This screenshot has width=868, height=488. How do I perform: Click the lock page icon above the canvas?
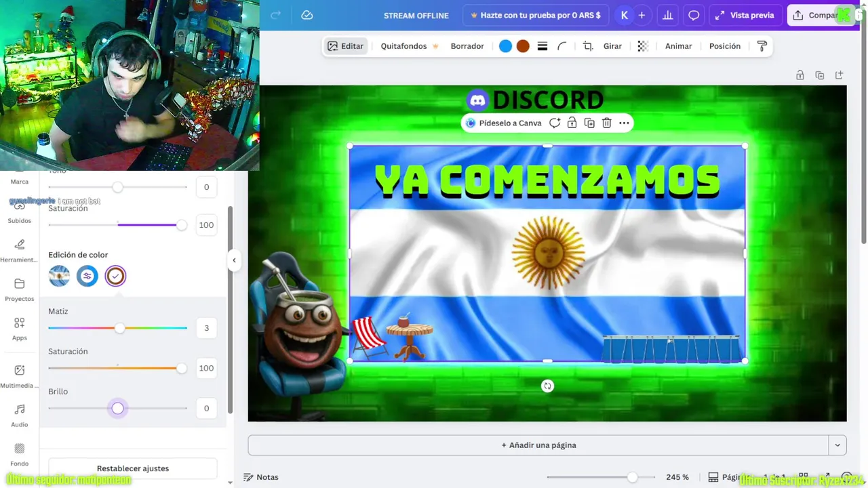(800, 75)
